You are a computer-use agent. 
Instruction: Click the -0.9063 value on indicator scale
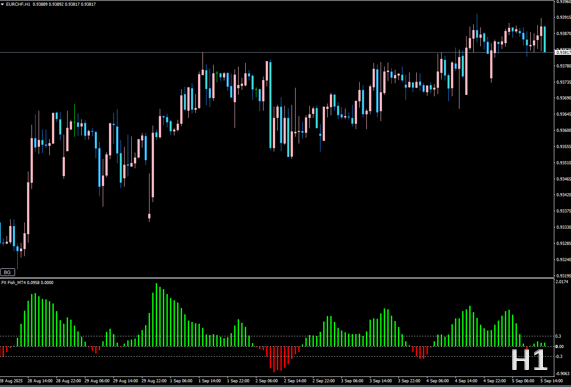click(x=563, y=373)
